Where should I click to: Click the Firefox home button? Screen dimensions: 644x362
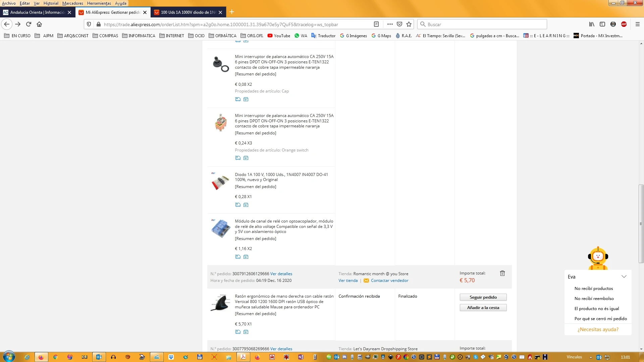39,24
